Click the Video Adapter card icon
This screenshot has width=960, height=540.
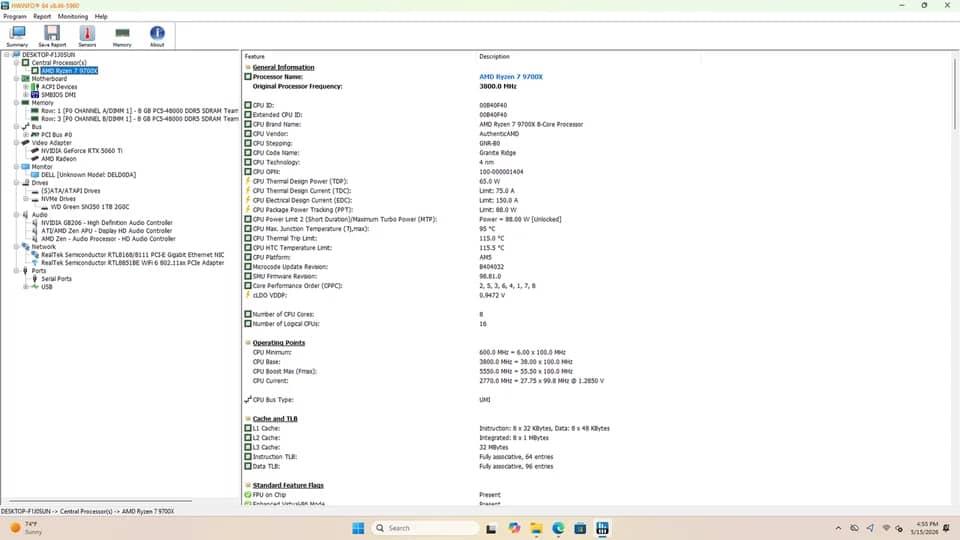click(x=26, y=143)
